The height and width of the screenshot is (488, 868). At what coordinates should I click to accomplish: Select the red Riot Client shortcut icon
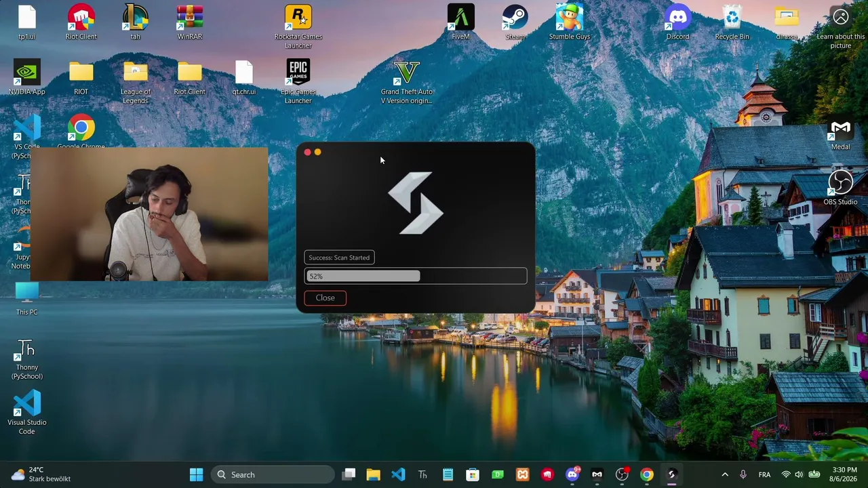[81, 22]
